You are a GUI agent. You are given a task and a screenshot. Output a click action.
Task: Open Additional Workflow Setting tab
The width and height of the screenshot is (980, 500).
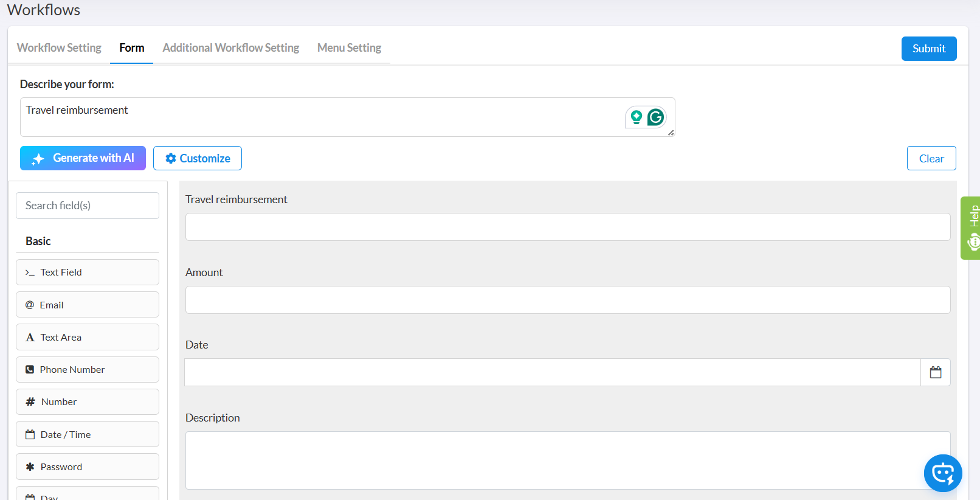[230, 47]
